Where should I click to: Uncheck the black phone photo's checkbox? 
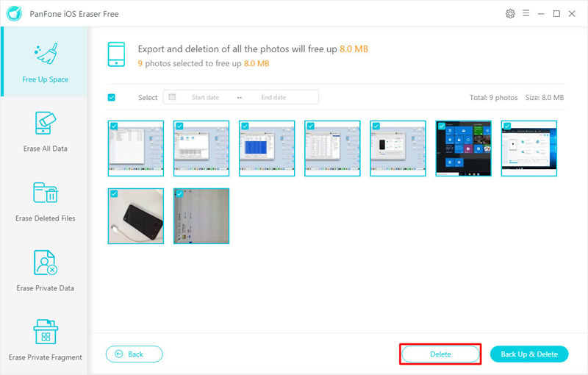114,193
